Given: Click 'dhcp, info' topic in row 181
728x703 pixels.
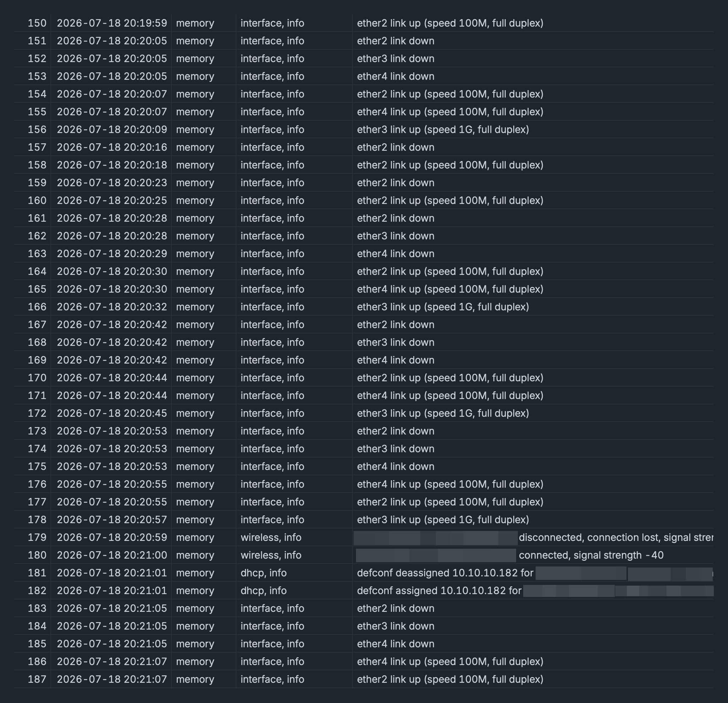Looking at the screenshot, I should (x=263, y=573).
